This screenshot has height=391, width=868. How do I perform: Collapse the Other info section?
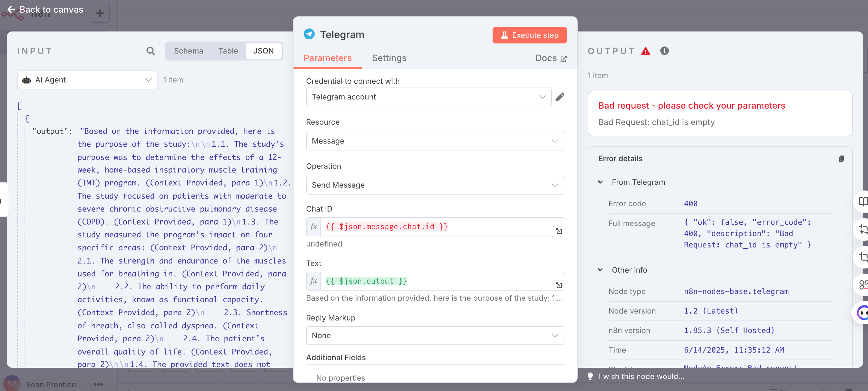click(600, 270)
